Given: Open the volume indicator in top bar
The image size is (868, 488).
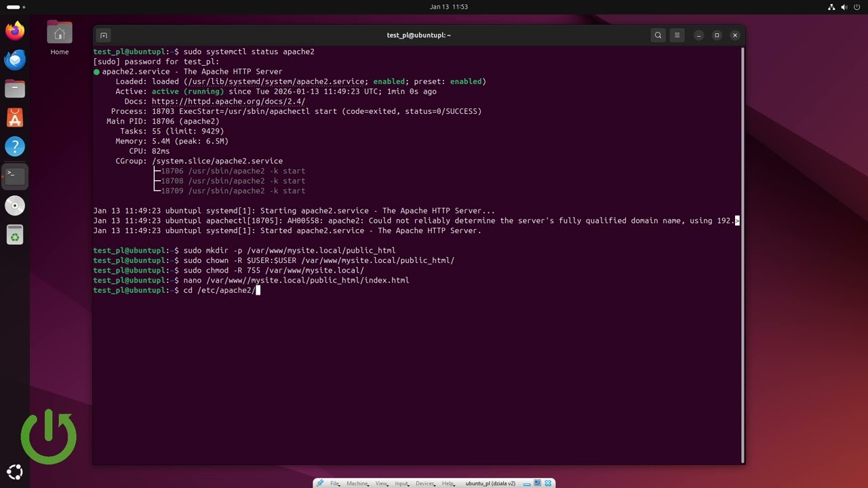Looking at the screenshot, I should point(844,7).
